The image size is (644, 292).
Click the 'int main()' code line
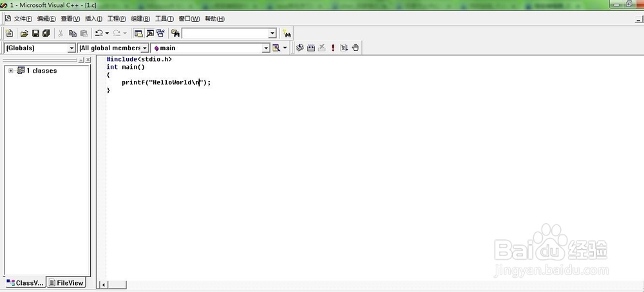(126, 67)
